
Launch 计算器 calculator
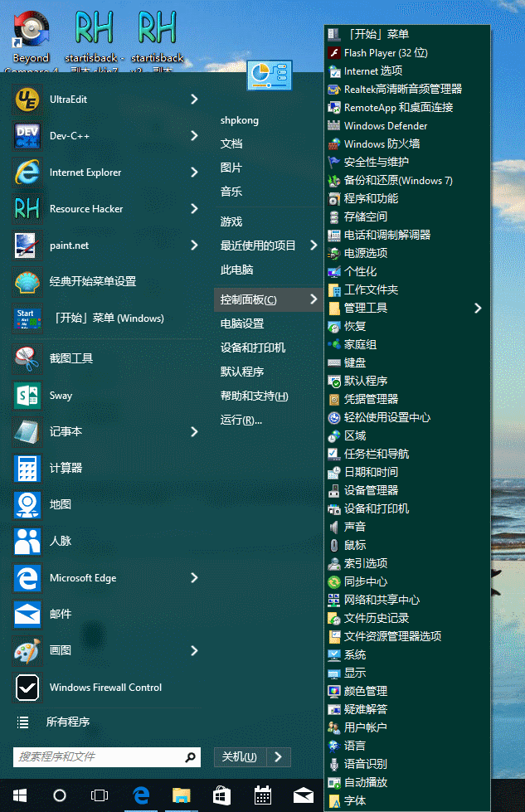(x=106, y=468)
